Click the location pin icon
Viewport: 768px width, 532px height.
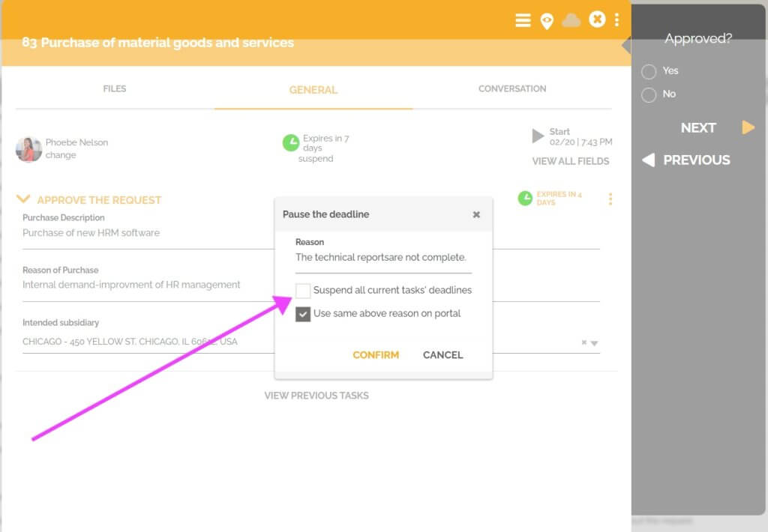pos(547,20)
